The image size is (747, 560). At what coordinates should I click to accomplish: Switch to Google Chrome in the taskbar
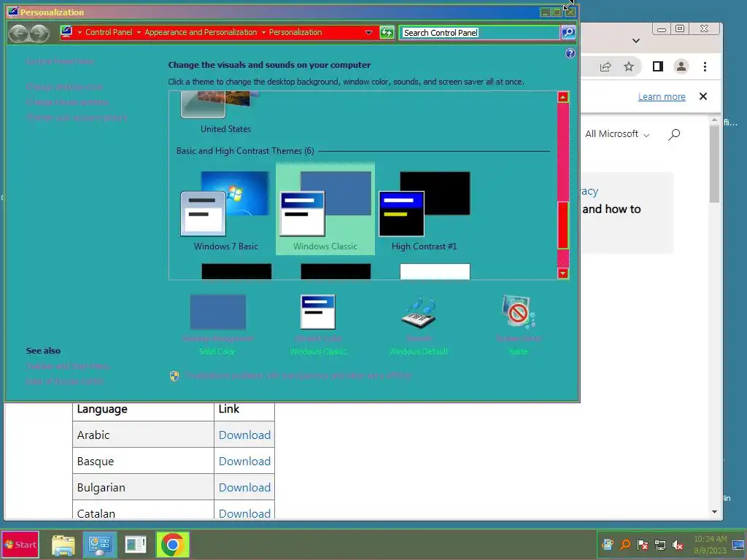[172, 545]
